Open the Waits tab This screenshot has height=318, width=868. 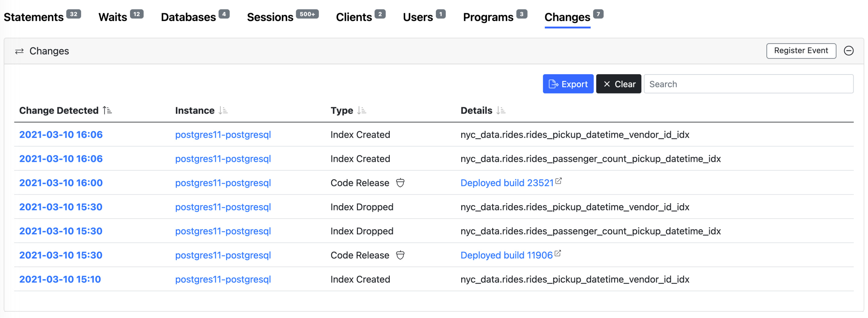(x=113, y=17)
